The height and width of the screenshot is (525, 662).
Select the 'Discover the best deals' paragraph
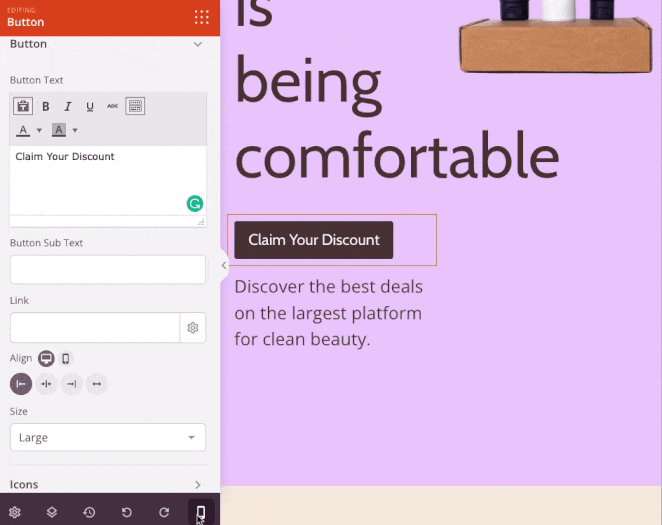point(328,313)
